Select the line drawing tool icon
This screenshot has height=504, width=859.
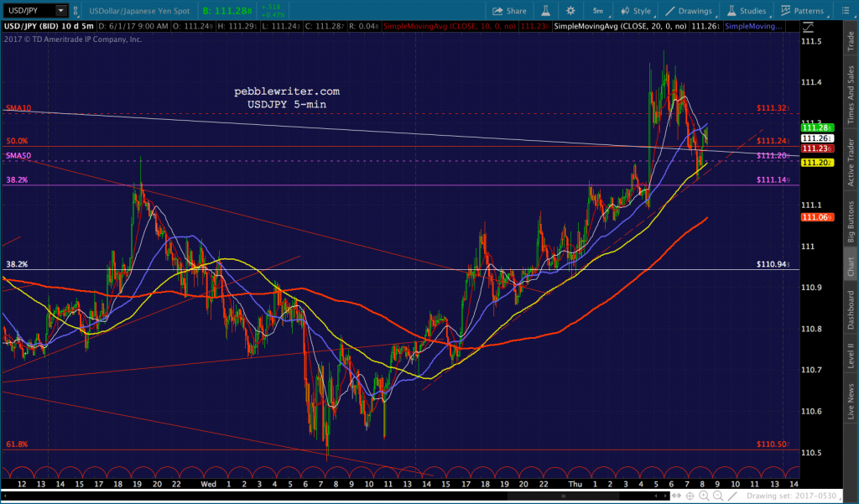pos(731,496)
